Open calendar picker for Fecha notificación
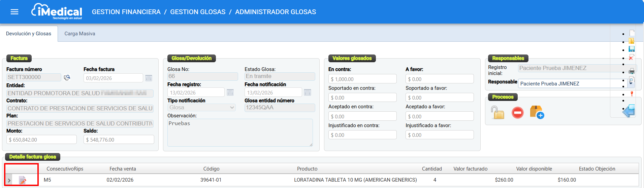The height and width of the screenshot is (188, 644). pyautogui.click(x=307, y=92)
